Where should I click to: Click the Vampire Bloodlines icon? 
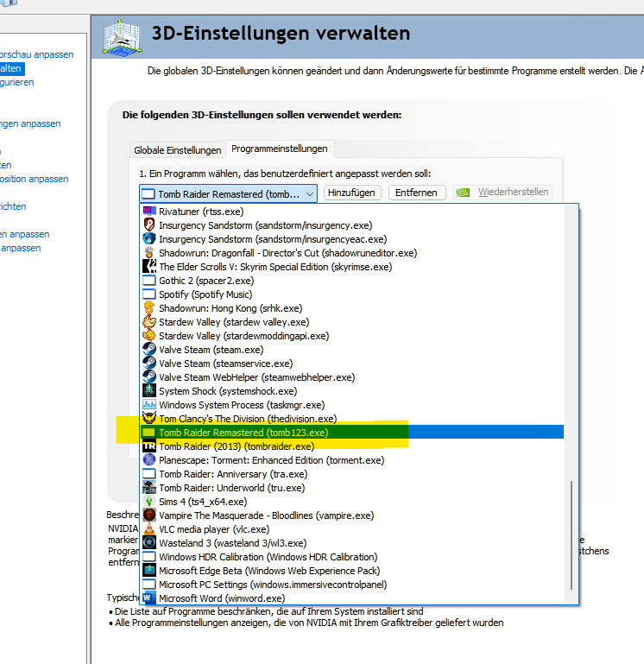149,515
